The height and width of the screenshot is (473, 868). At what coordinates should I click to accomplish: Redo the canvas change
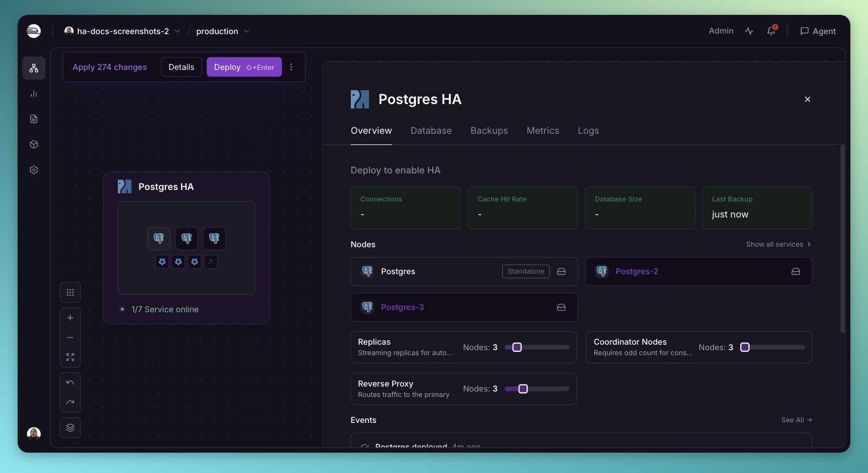coord(70,403)
